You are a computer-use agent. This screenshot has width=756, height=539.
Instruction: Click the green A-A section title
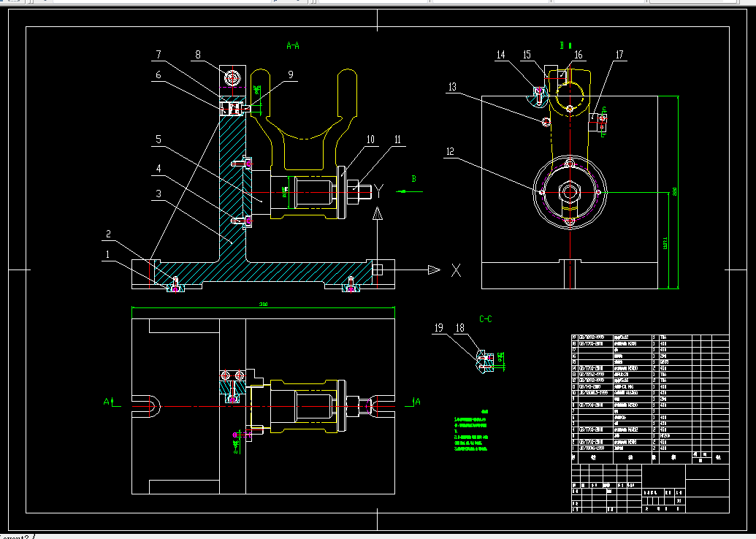pos(293,46)
